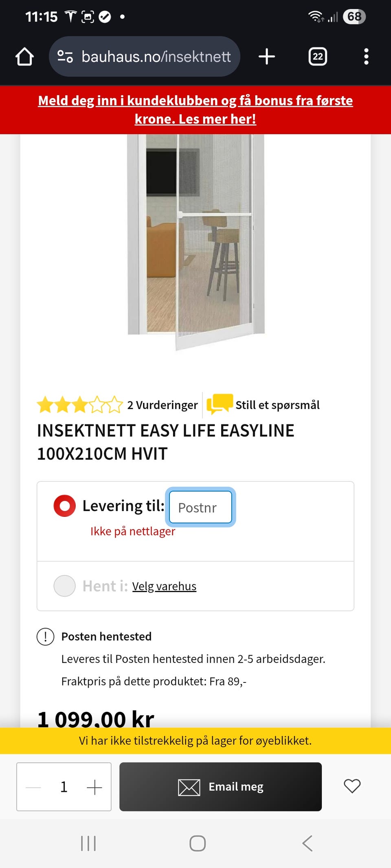
Task: Click the bauhaus.no address bar URL
Action: pos(156,57)
